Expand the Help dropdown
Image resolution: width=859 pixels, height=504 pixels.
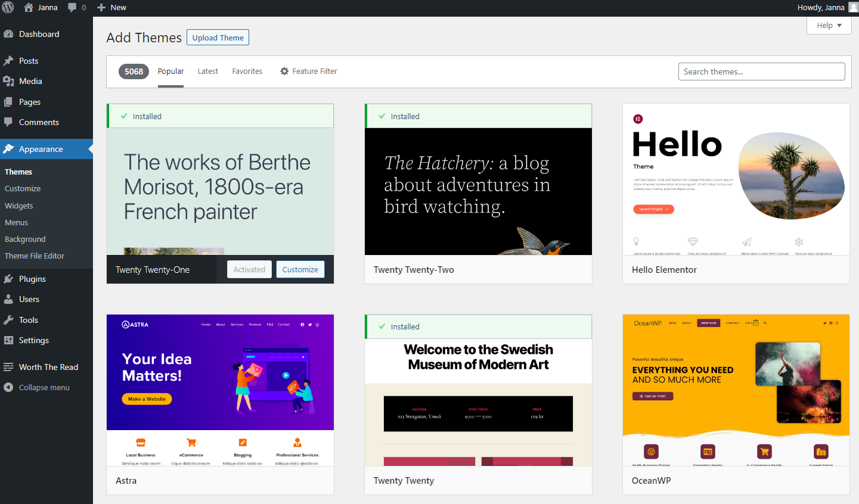click(829, 25)
